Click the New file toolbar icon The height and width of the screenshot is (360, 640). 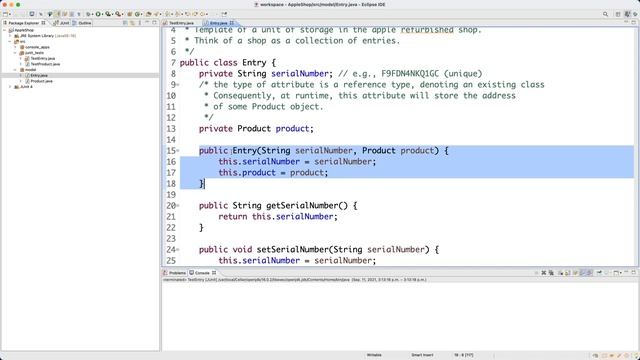[x=6, y=14]
